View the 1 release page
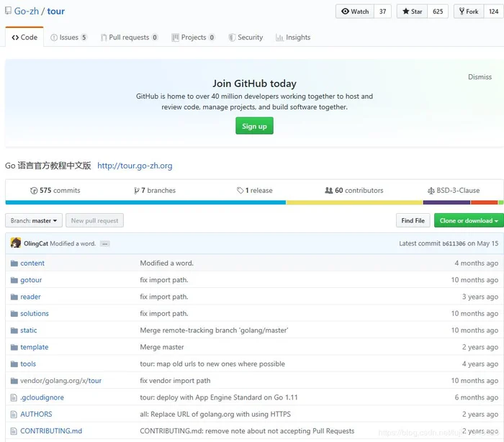Viewport: 504px width, 442px height. [x=255, y=190]
